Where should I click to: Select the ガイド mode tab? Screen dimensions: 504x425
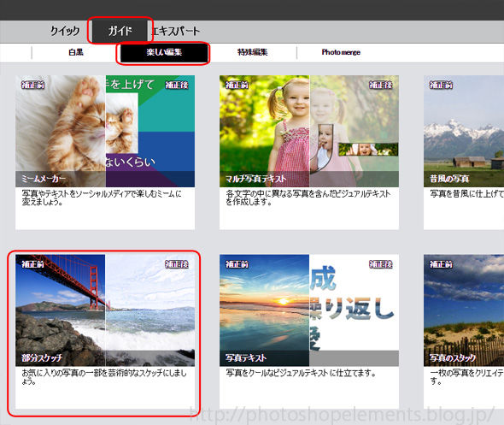tap(120, 31)
